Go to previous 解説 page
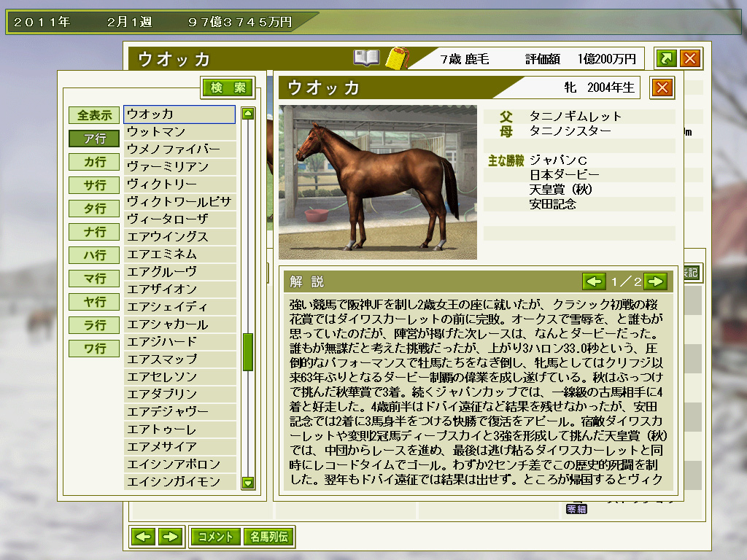 pyautogui.click(x=594, y=281)
